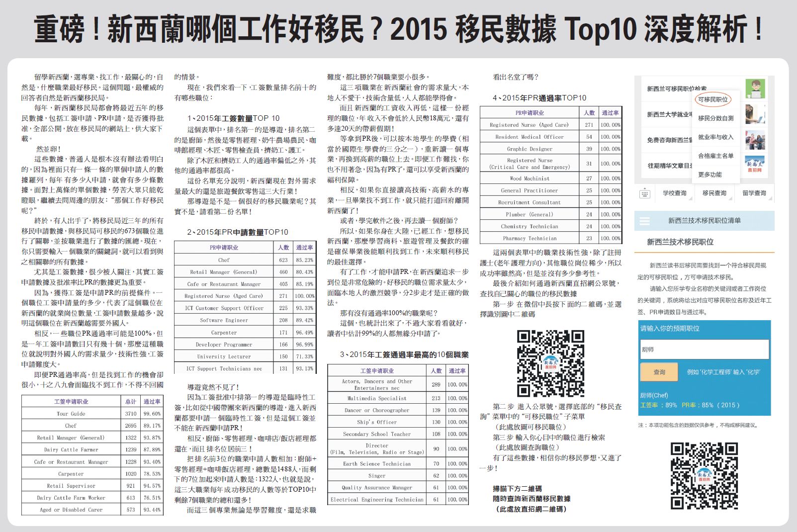The image size is (797, 532).
Task: Click the QR code under the Pharmacy Technician table
Action: (550, 363)
